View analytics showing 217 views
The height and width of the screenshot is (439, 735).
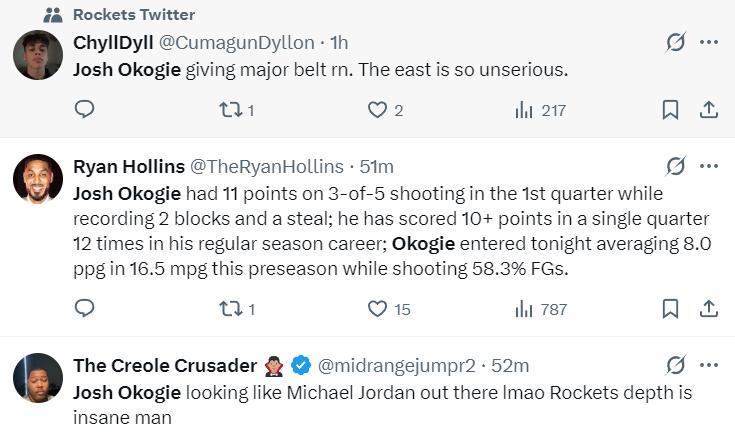click(540, 109)
